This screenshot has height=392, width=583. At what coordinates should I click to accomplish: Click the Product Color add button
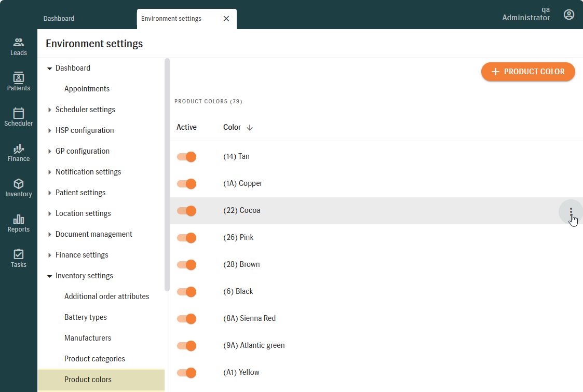pyautogui.click(x=528, y=72)
